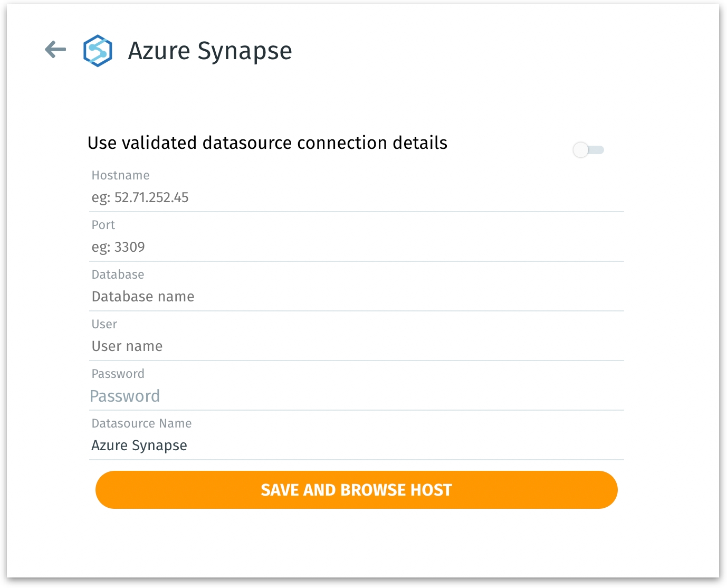727x588 pixels.
Task: Click the small 'Database' label
Action: coord(118,274)
